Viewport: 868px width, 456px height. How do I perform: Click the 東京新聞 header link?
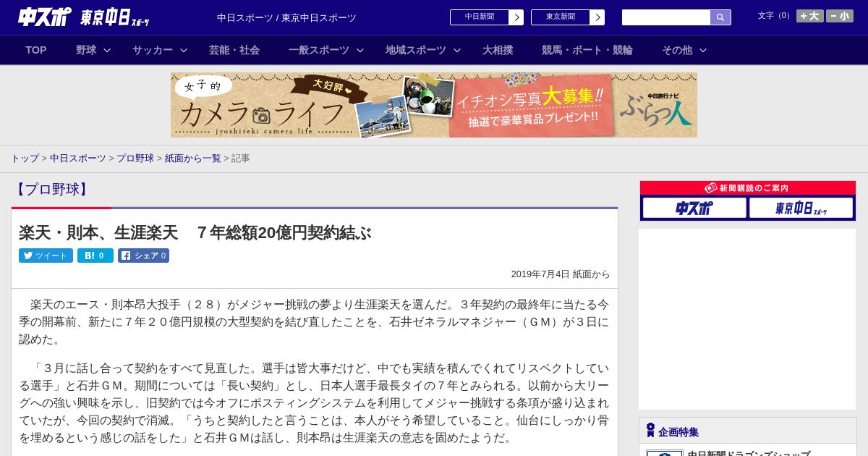click(561, 17)
